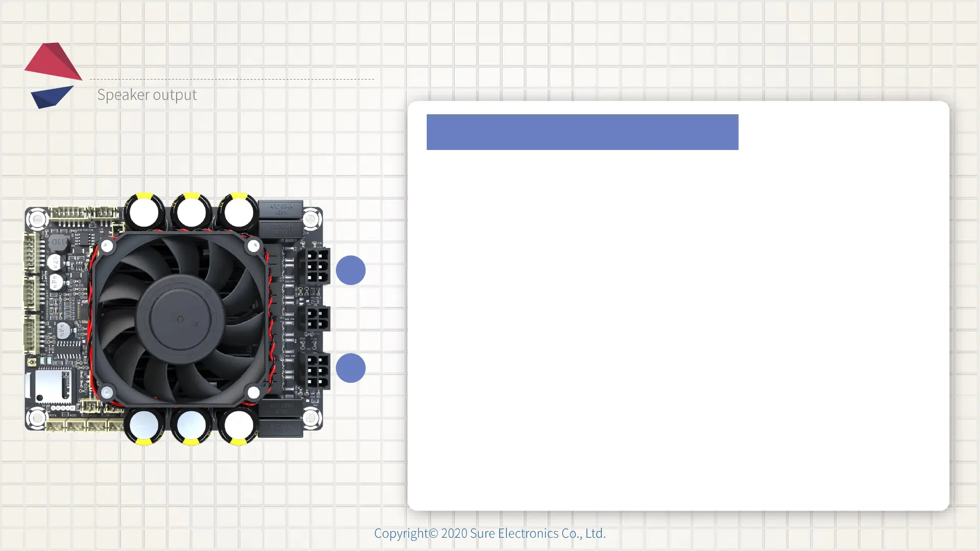
Task: Click the top-middle electrolytic capacitor
Action: click(191, 212)
